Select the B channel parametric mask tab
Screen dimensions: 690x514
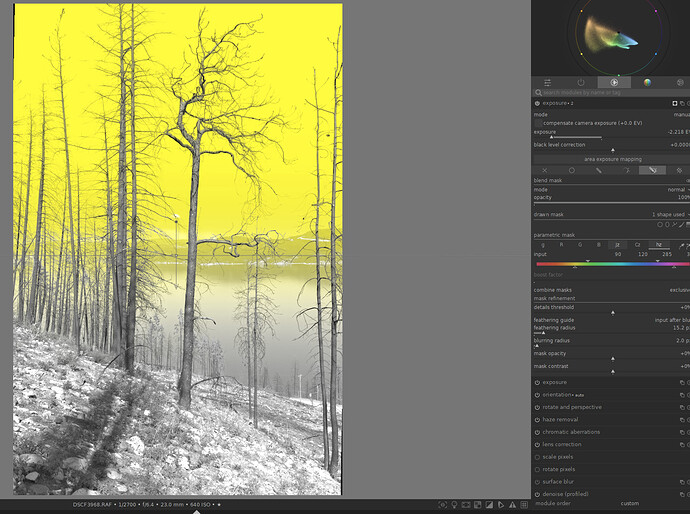click(598, 245)
